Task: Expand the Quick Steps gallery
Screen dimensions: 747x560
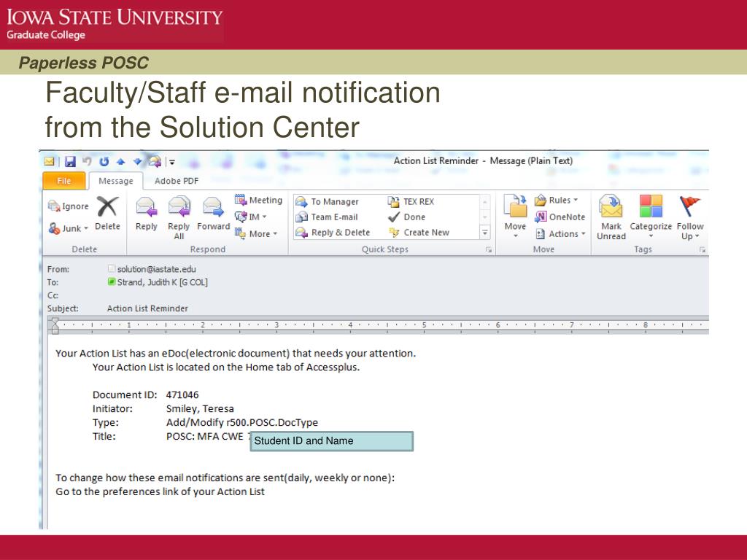Action: pos(484,233)
